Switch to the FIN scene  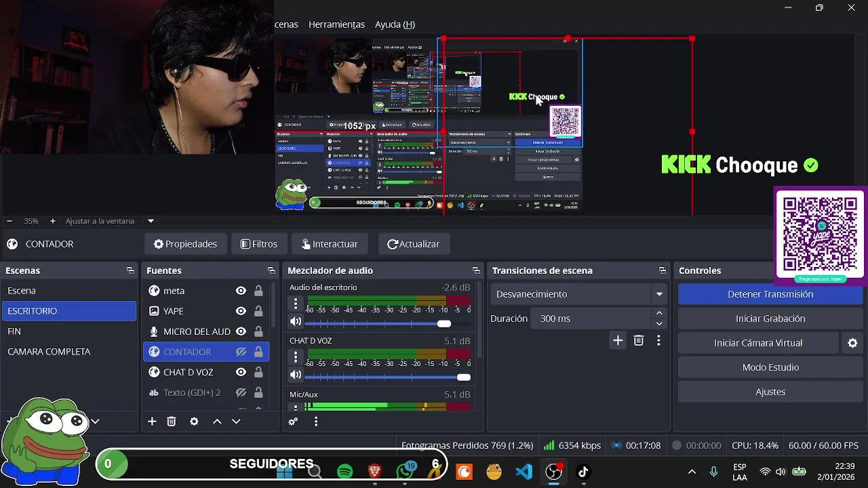pos(69,331)
